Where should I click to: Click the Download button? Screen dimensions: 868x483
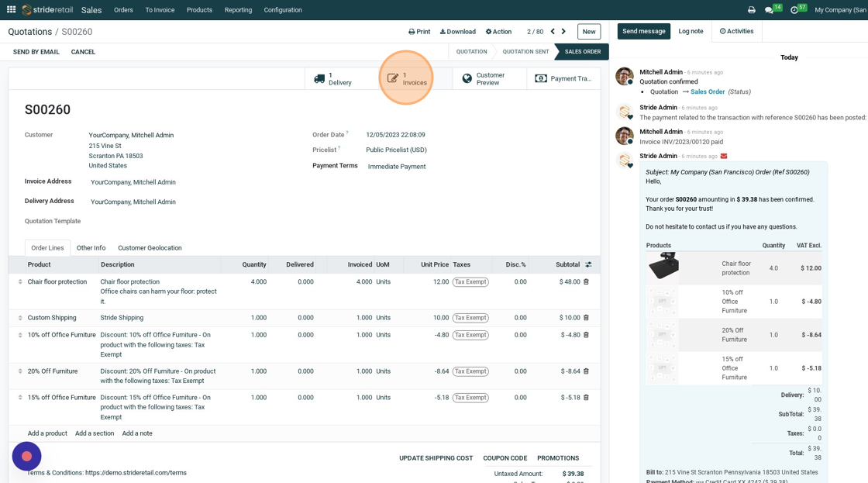click(x=458, y=32)
